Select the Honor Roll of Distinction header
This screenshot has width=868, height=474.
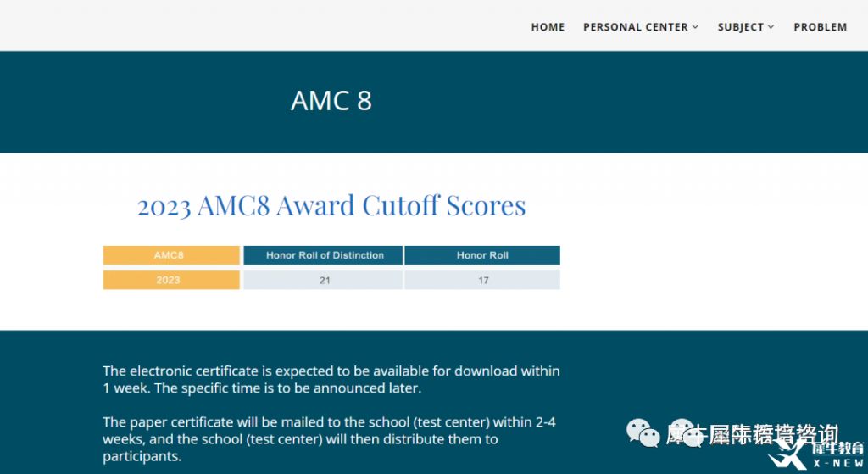[x=323, y=255]
